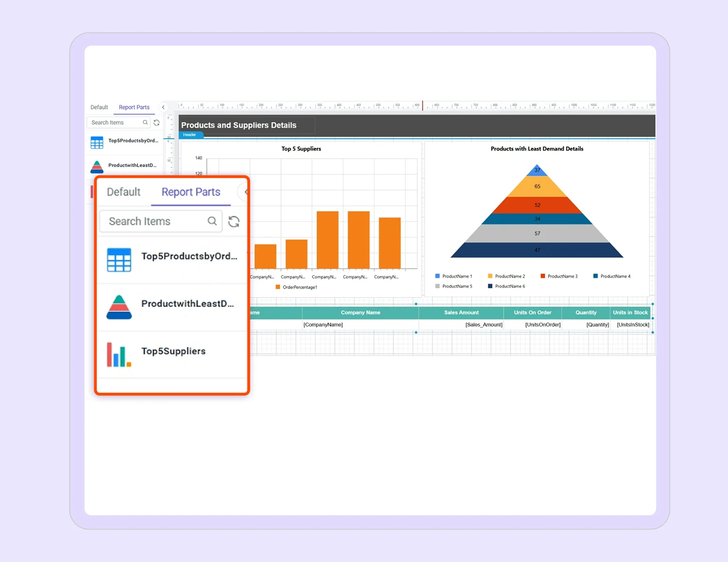Click the search icon in the upper sidebar
728x562 pixels.
(x=145, y=122)
